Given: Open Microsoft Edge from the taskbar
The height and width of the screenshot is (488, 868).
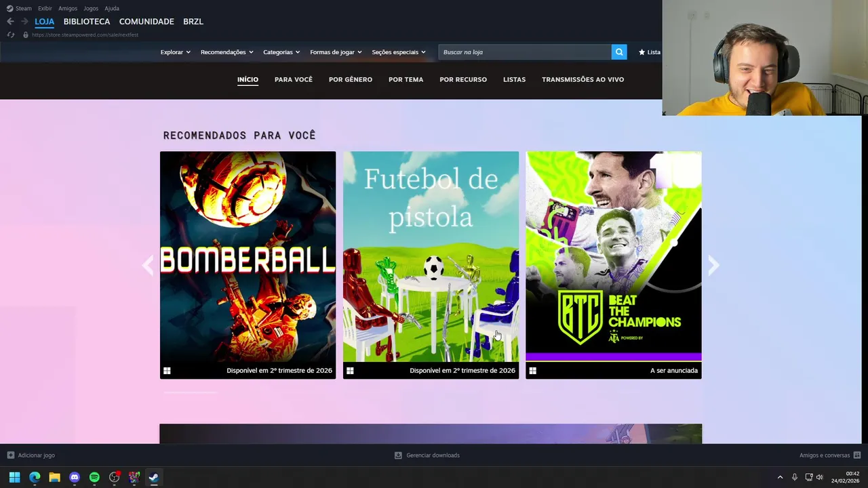Looking at the screenshot, I should pos(35,477).
